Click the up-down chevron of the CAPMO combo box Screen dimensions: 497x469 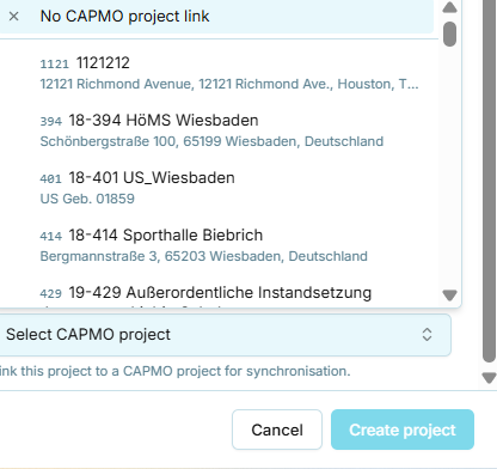pos(427,335)
